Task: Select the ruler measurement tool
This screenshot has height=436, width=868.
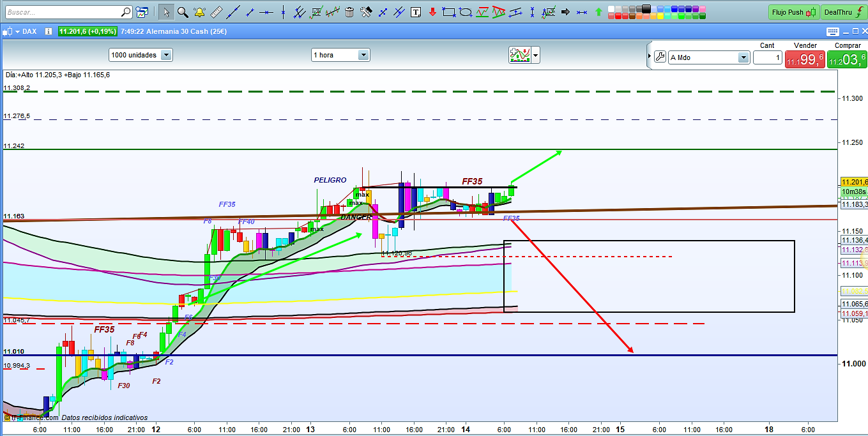Action: click(x=216, y=11)
